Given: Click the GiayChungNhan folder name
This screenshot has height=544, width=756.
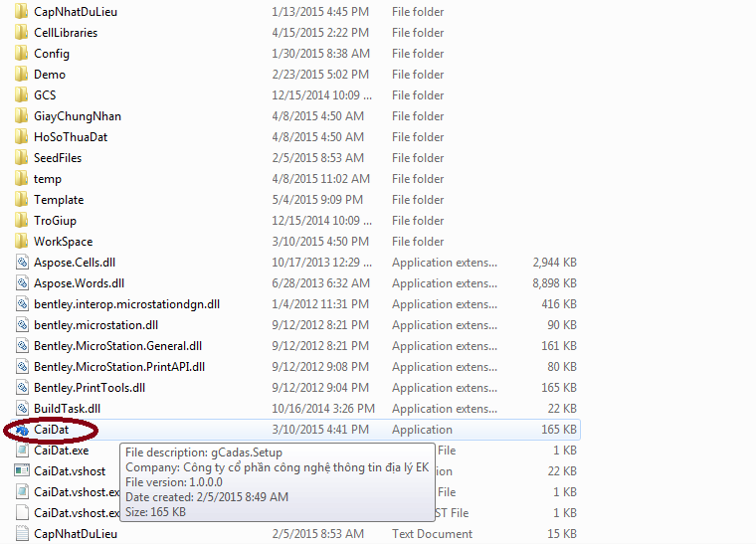Looking at the screenshot, I should pyautogui.click(x=78, y=116).
